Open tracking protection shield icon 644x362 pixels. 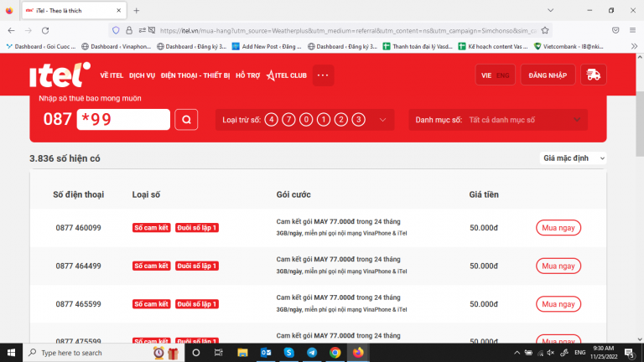click(116, 30)
